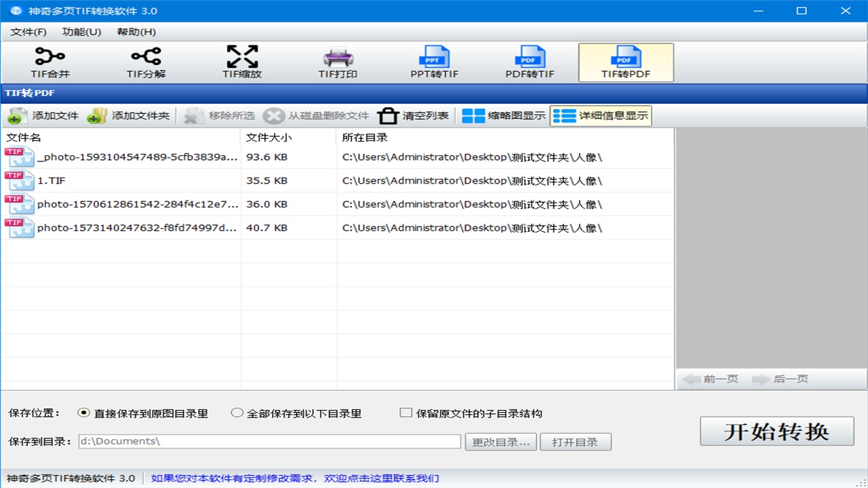Enable 保留原文件的子目录结构 checkbox
Screen dimensions: 868x488
click(404, 412)
